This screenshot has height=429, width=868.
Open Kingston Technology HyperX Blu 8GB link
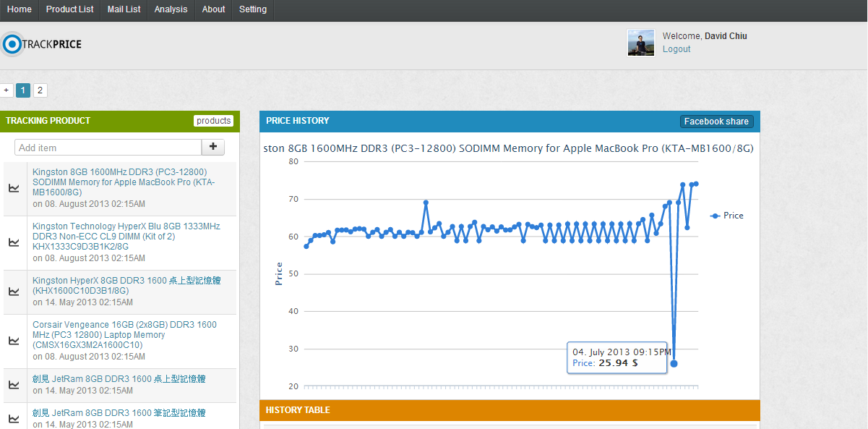coord(126,237)
